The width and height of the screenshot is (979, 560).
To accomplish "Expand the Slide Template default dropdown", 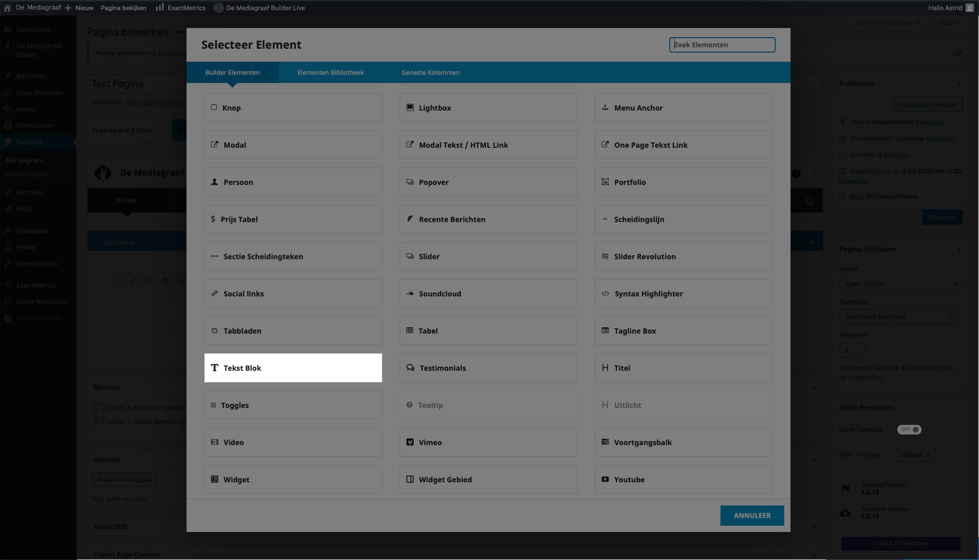I will pyautogui.click(x=916, y=455).
